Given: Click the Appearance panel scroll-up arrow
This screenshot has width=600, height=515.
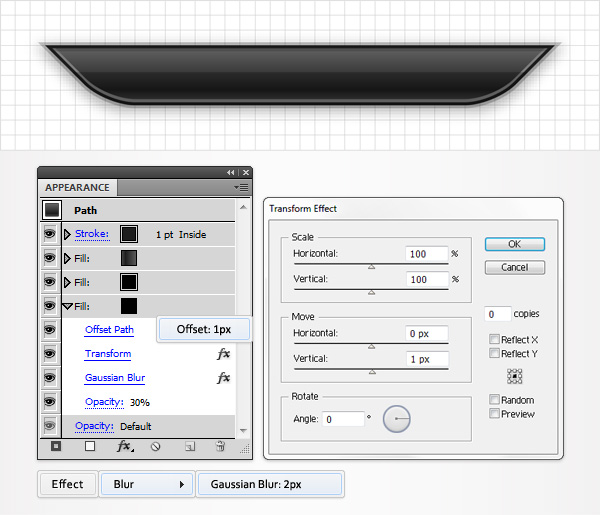Looking at the screenshot, I should coord(243,207).
